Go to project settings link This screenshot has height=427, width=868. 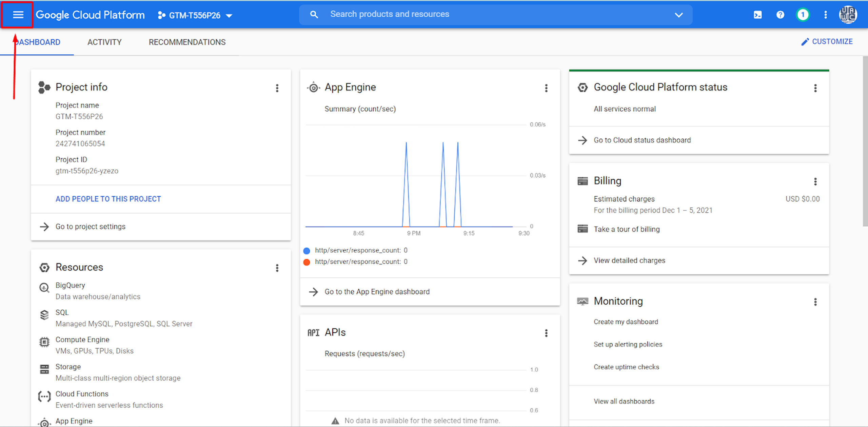(x=90, y=227)
